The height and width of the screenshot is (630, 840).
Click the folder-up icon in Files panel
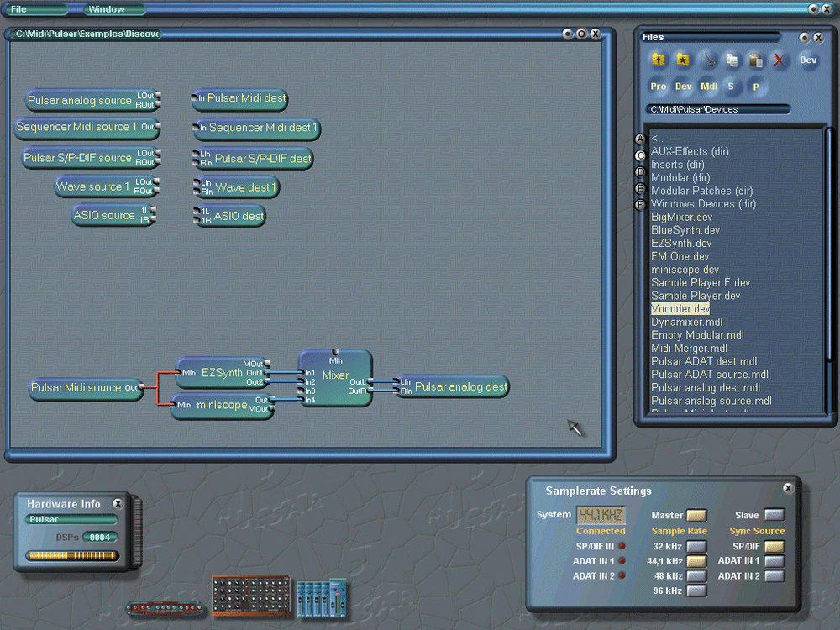tap(659, 60)
